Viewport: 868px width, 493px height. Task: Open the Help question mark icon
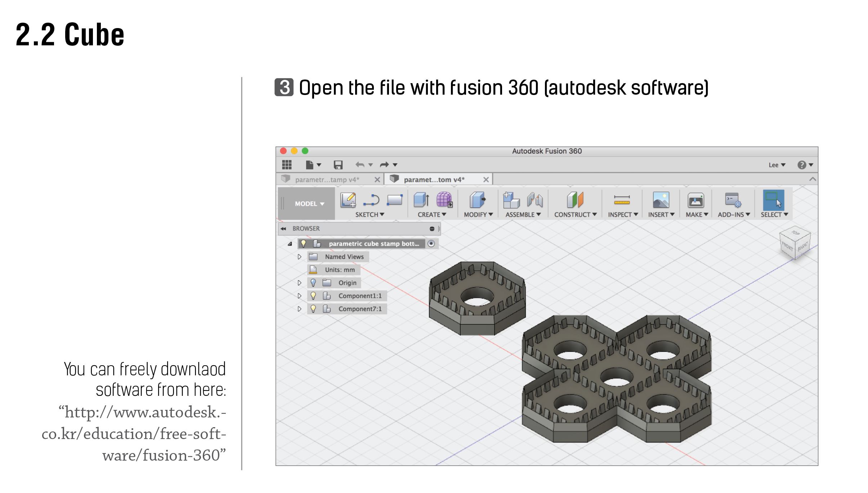[801, 165]
